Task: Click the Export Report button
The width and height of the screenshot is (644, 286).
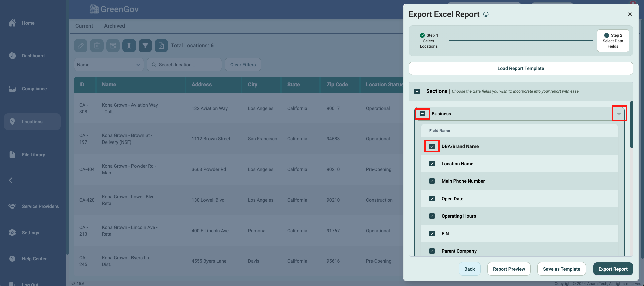Action: [612, 269]
